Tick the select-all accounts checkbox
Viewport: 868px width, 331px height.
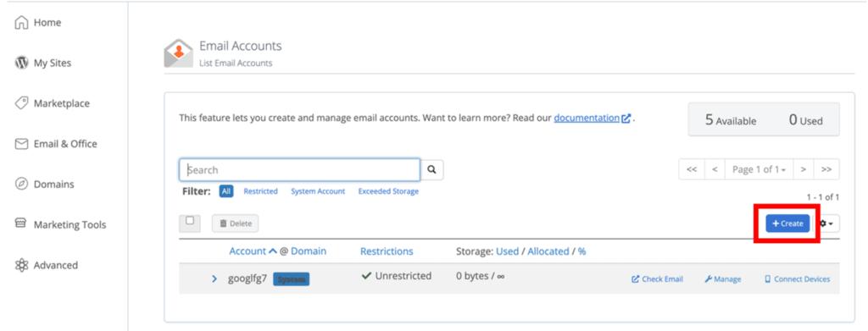click(x=190, y=220)
